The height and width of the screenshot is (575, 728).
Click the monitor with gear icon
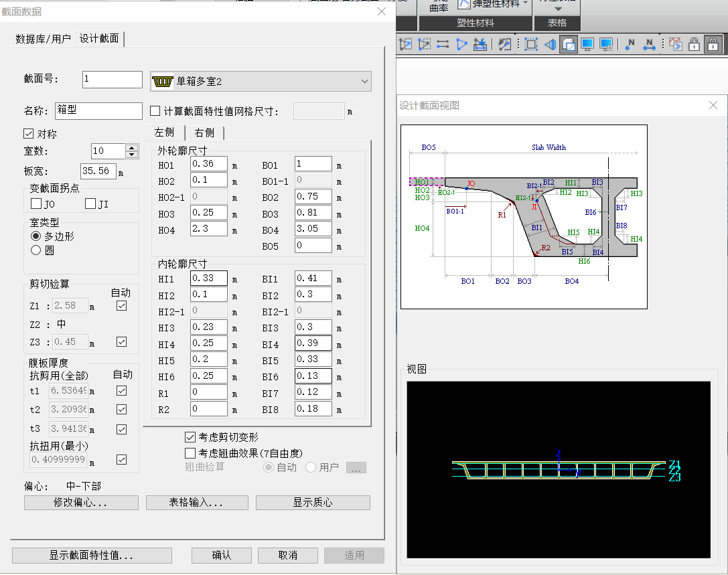[606, 44]
